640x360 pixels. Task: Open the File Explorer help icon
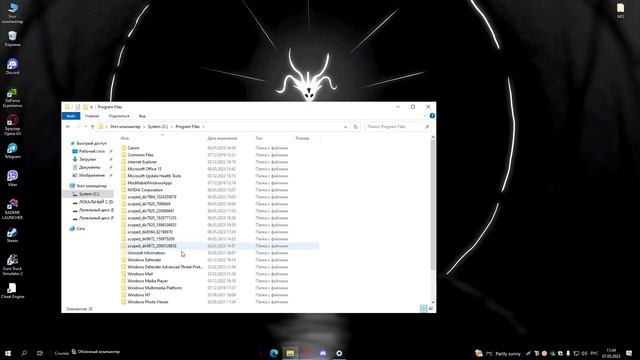point(432,116)
